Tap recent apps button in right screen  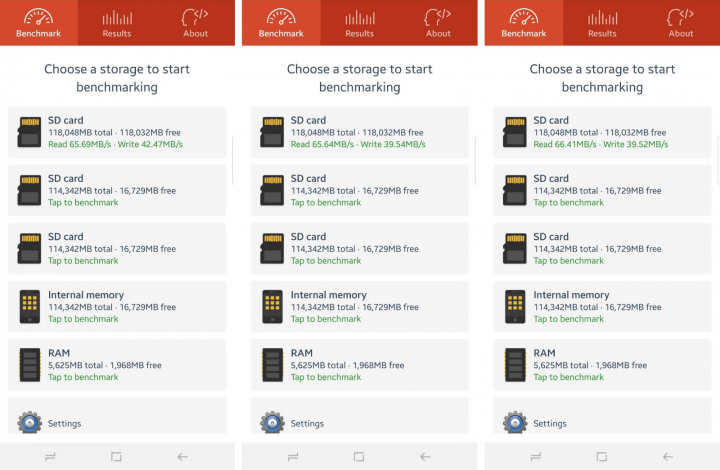click(535, 457)
